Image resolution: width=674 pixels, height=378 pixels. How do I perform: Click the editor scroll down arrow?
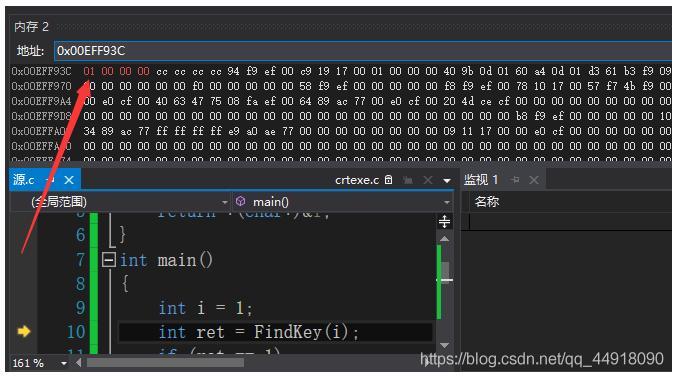pos(444,345)
